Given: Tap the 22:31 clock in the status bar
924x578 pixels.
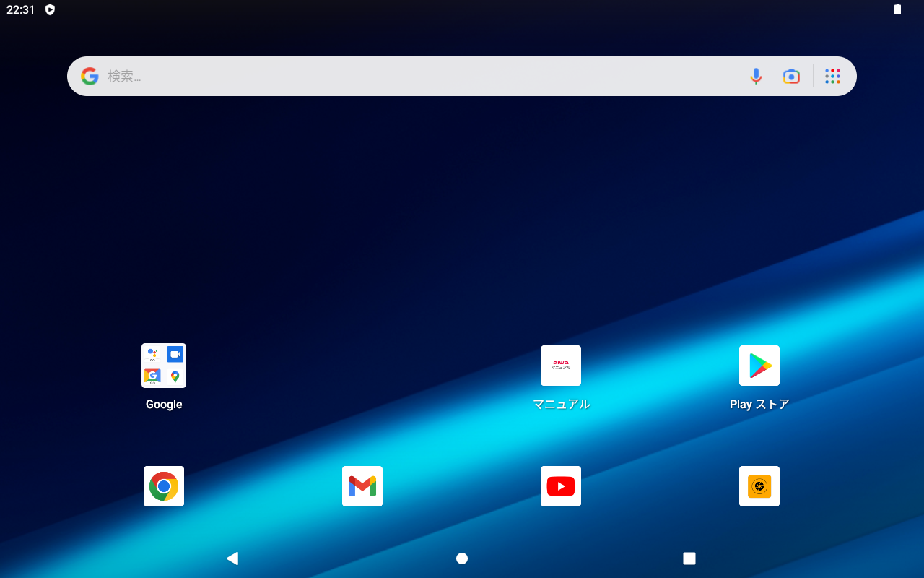Looking at the screenshot, I should [x=21, y=9].
